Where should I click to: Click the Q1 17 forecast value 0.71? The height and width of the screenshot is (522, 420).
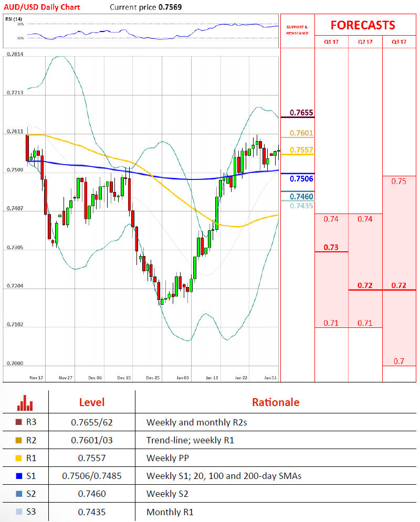point(331,323)
